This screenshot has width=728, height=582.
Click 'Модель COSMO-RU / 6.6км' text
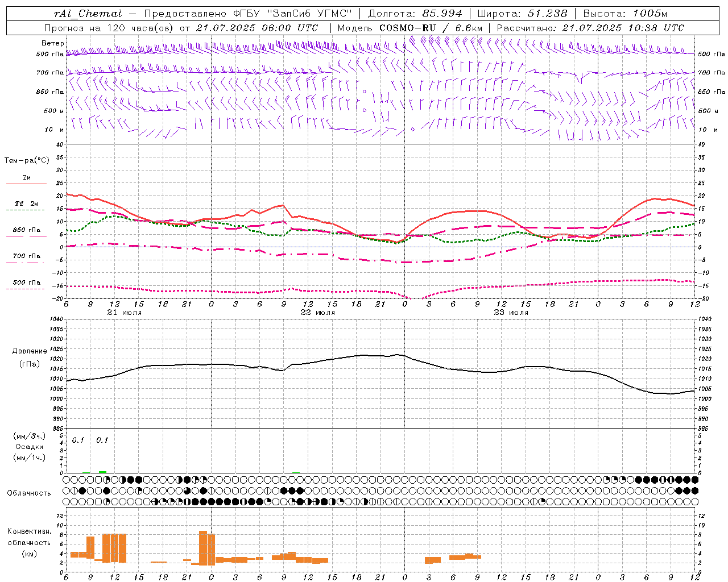(409, 28)
